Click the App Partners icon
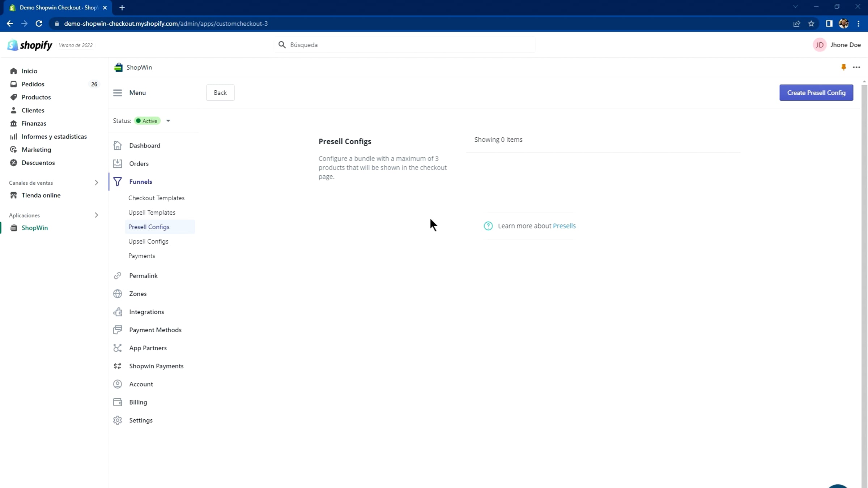The image size is (868, 488). pos(118,348)
